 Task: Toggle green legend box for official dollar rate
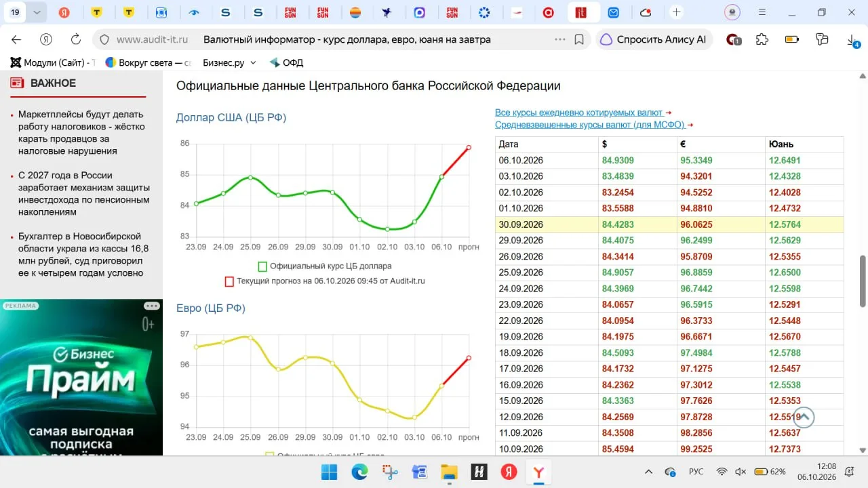click(x=262, y=266)
